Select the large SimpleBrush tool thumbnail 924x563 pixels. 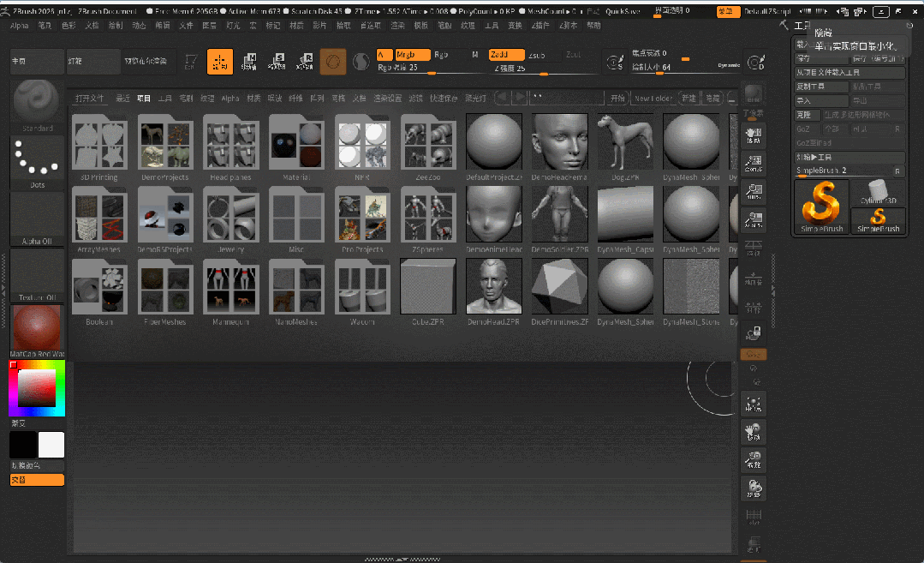(821, 207)
